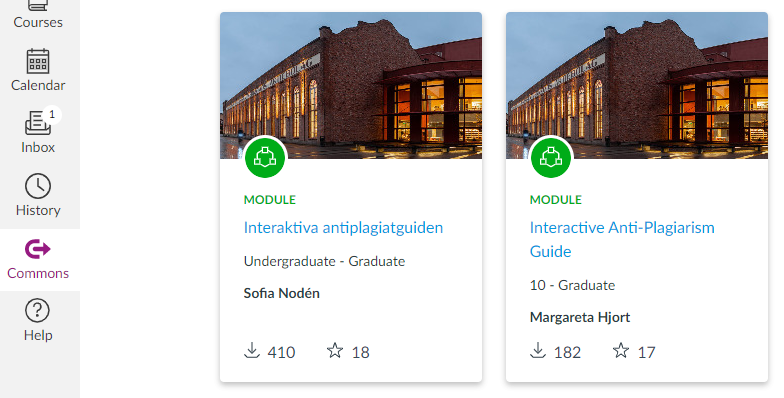Image resolution: width=784 pixels, height=398 pixels.
Task: Click the star icon beside 18
Action: click(x=335, y=350)
